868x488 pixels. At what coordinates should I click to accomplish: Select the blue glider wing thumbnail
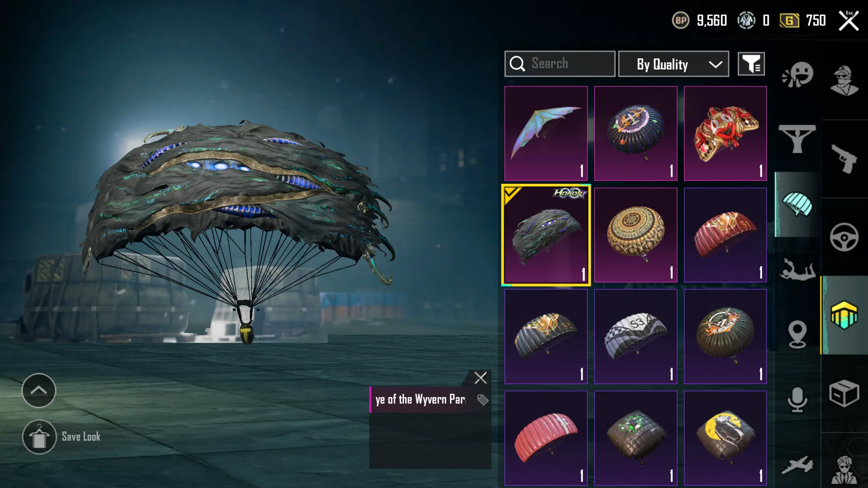[x=546, y=133]
